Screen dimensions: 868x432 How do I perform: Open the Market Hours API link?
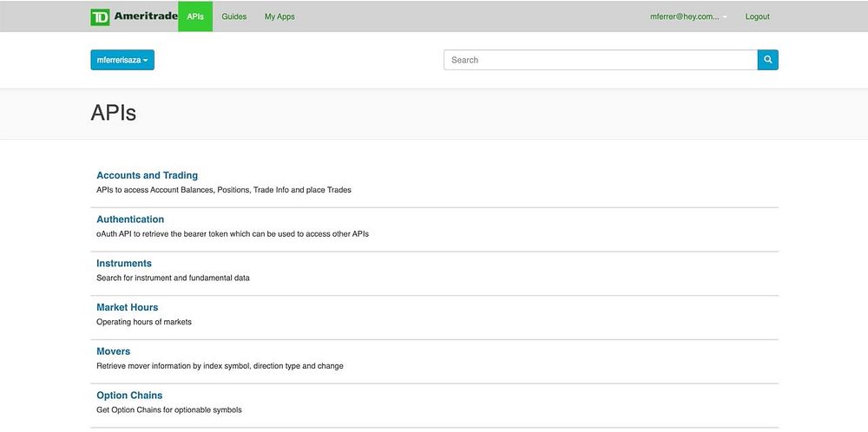(127, 307)
